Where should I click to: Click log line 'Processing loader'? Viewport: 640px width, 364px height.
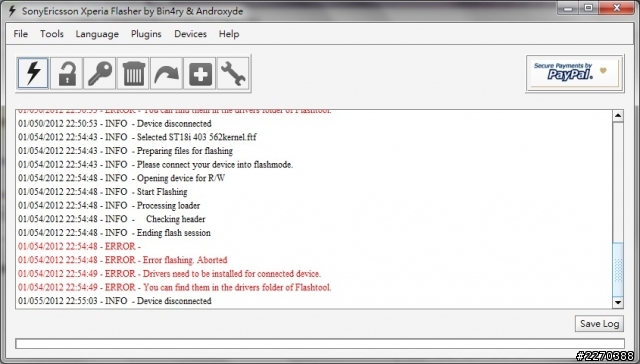click(109, 206)
